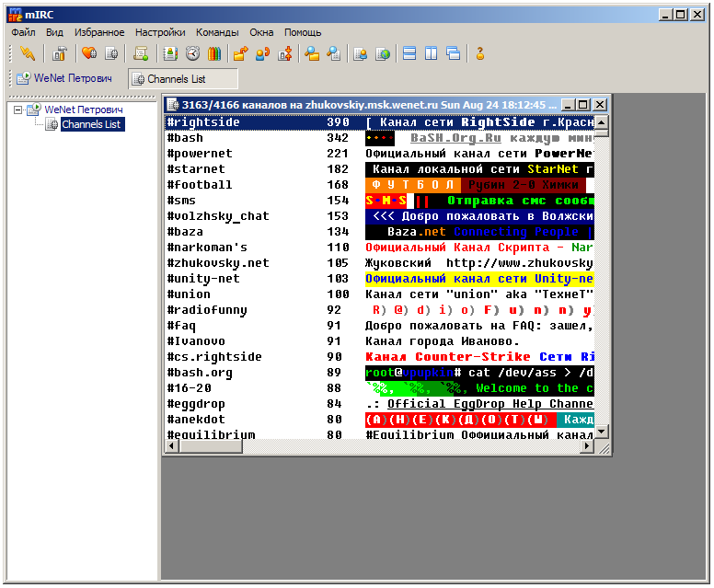Open the Помощь menu
The image size is (714, 588).
point(303,32)
